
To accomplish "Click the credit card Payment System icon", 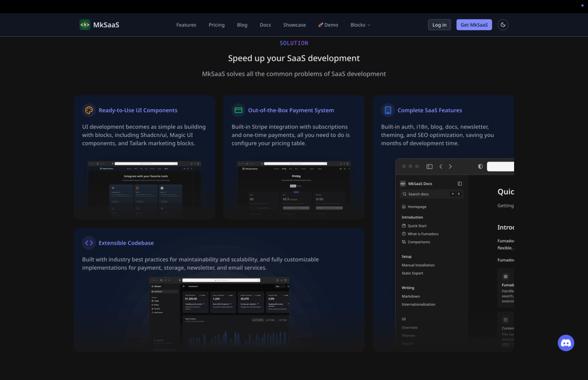I will click(239, 110).
